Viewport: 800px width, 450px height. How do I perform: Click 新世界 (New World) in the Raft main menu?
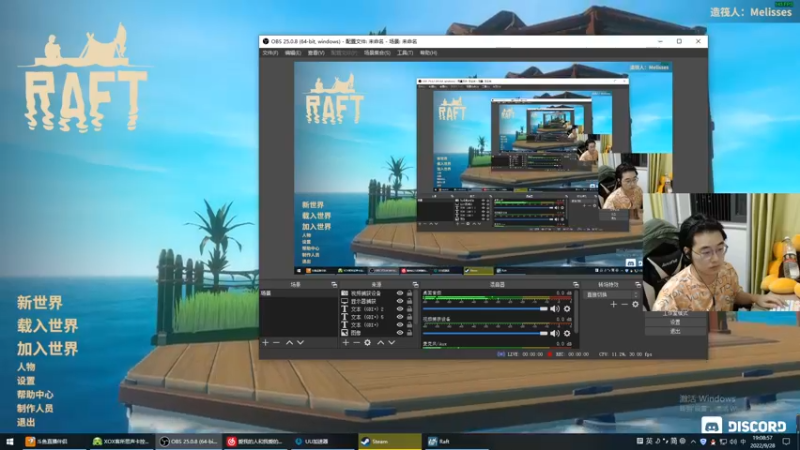click(40, 303)
